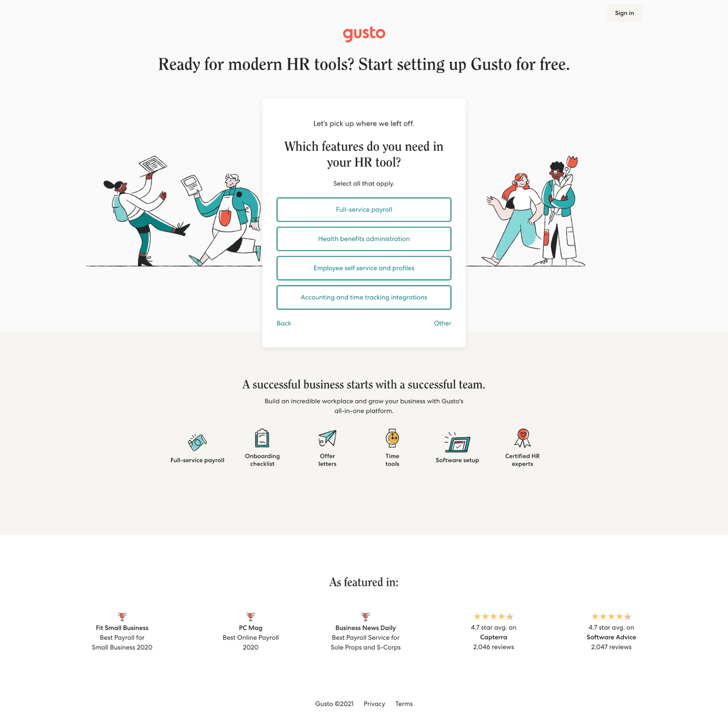Screen dimensions: 728x719
Task: Select Health benefits administration checkbox
Action: pyautogui.click(x=363, y=238)
